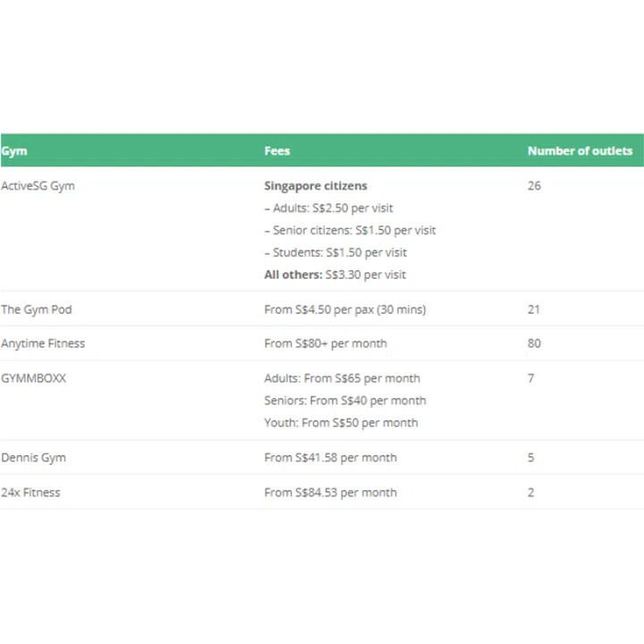Click the Students S$1.50 per visit line
The image size is (644, 644).
(x=335, y=252)
